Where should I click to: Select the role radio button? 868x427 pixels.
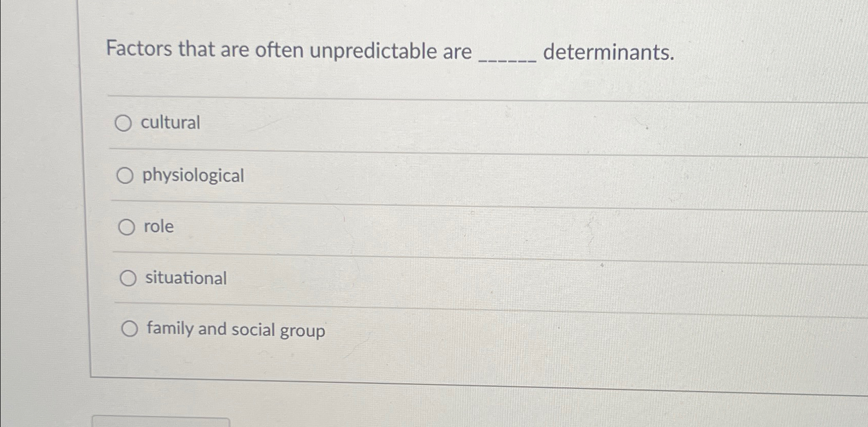126,227
